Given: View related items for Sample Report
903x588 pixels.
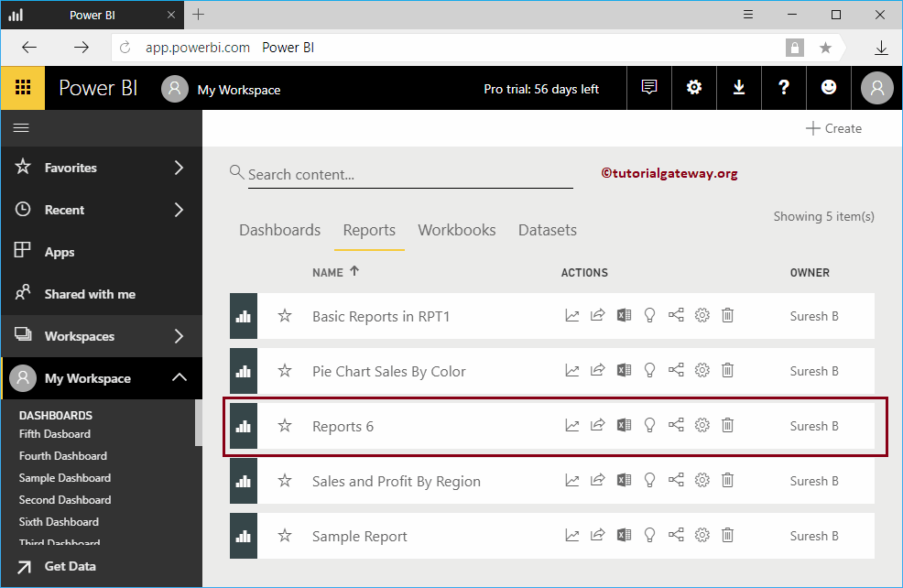Looking at the screenshot, I should (676, 535).
